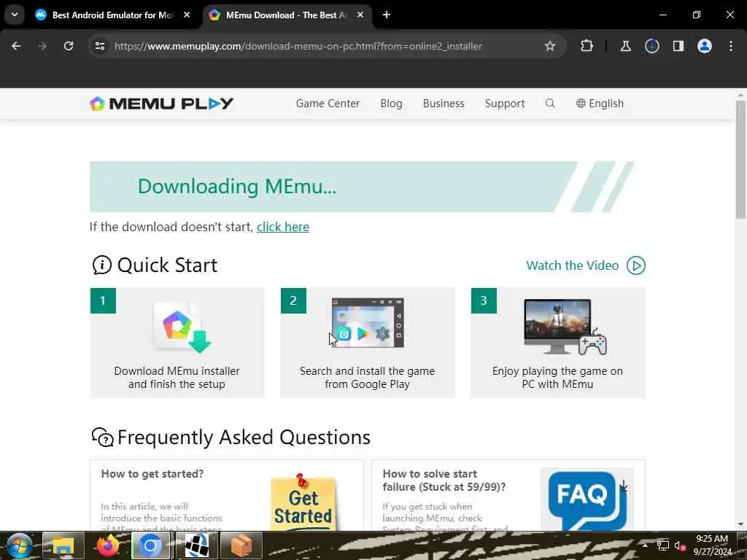This screenshot has width=747, height=560.
Task: Click the Quick Start info icon
Action: [101, 265]
